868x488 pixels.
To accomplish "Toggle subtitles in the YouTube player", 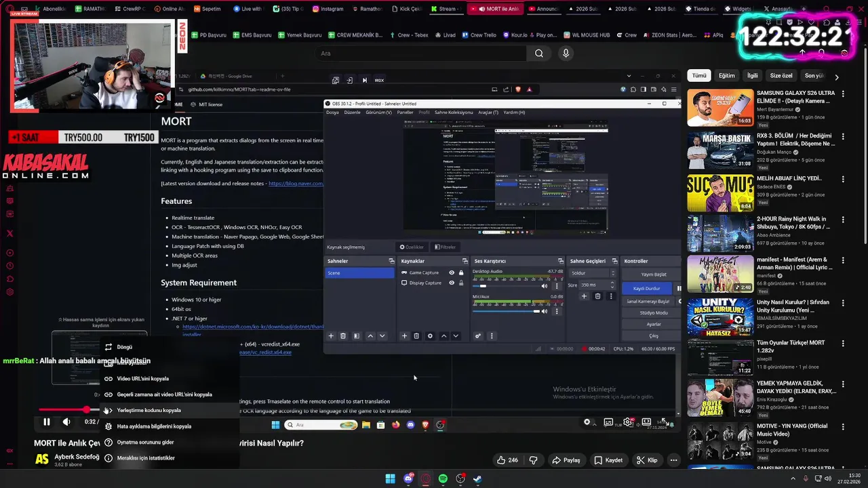I will click(608, 422).
